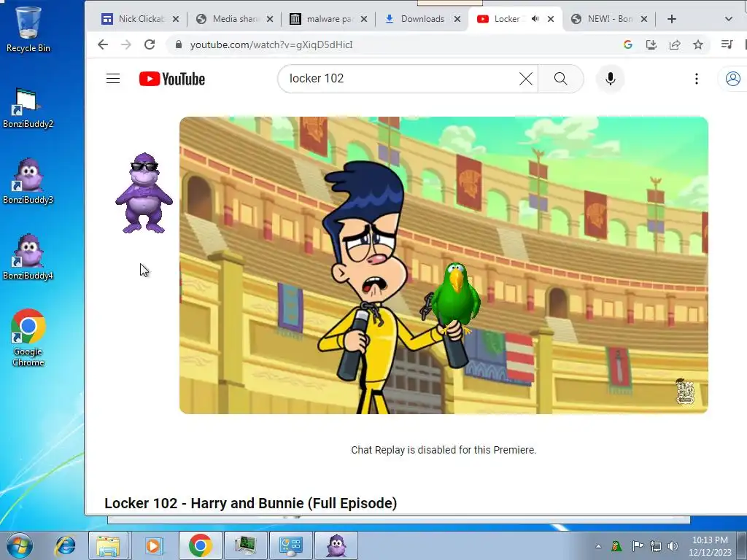The height and width of the screenshot is (560, 747).
Task: Select the BonziBuddy2 desktop shortcut
Action: (x=28, y=108)
